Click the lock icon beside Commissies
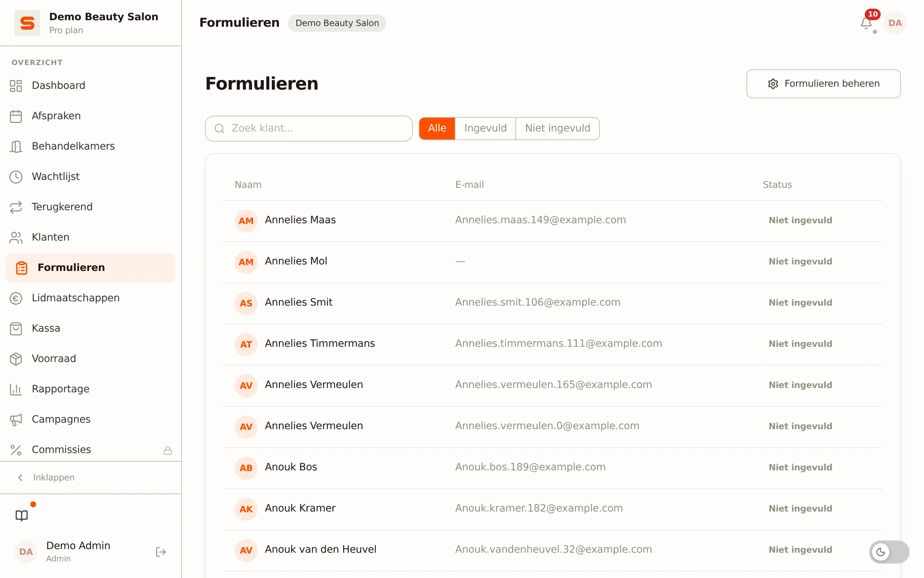 click(x=167, y=450)
